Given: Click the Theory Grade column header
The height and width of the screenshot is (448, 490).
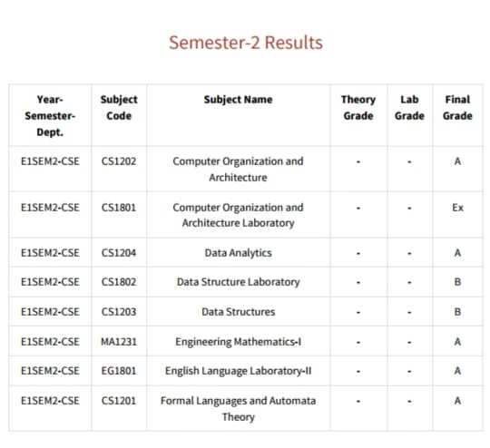Looking at the screenshot, I should tap(358, 108).
